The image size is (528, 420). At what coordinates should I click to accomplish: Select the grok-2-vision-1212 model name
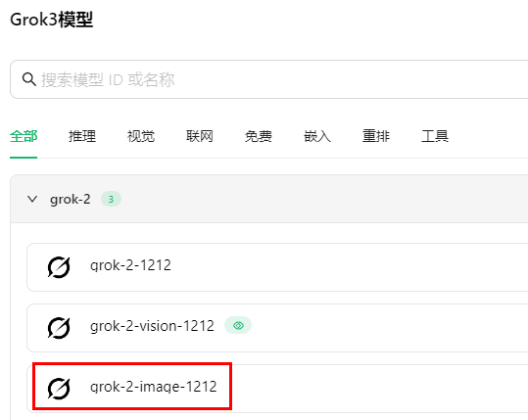[152, 326]
